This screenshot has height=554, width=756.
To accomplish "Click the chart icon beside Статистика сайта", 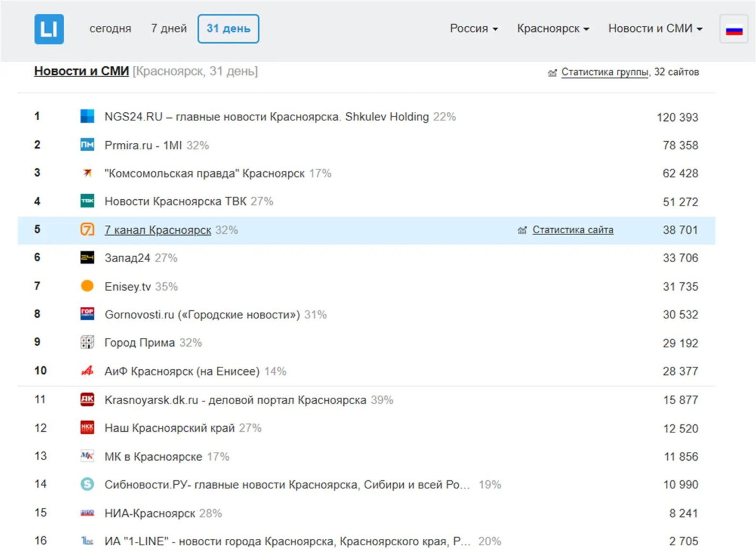I will point(522,231).
